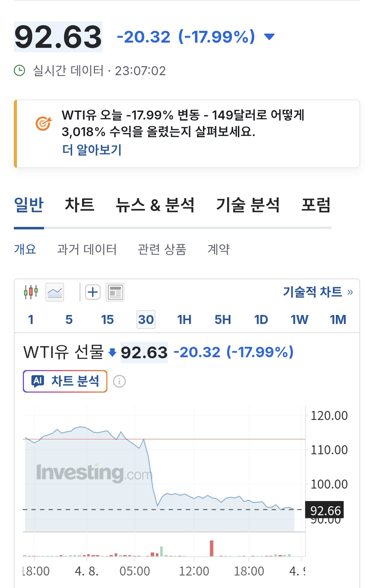374x588 pixels.
Task: Switch to candlestick chart type icon
Action: click(x=31, y=292)
